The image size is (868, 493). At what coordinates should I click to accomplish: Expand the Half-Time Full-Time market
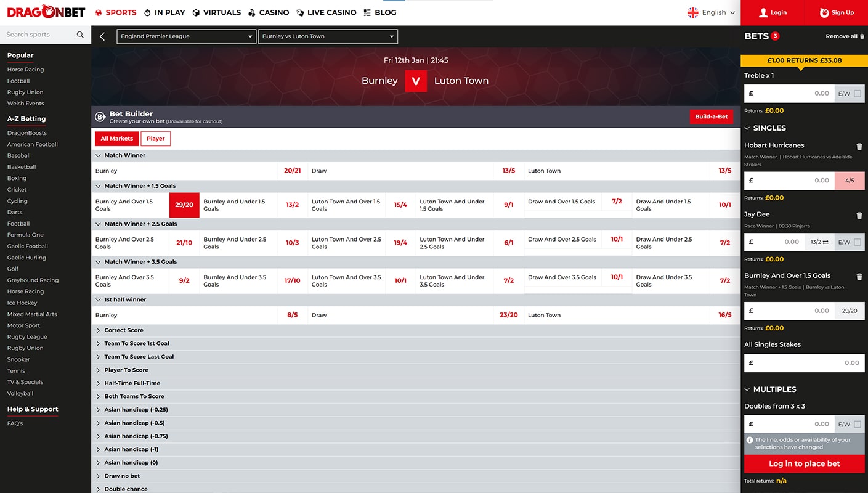[x=416, y=383]
